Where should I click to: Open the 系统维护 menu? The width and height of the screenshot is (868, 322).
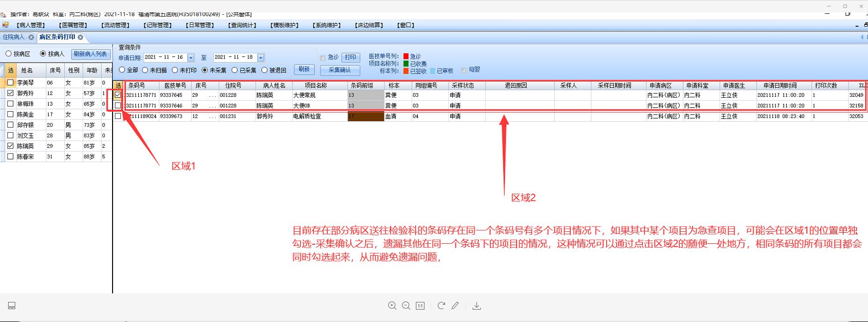click(327, 25)
